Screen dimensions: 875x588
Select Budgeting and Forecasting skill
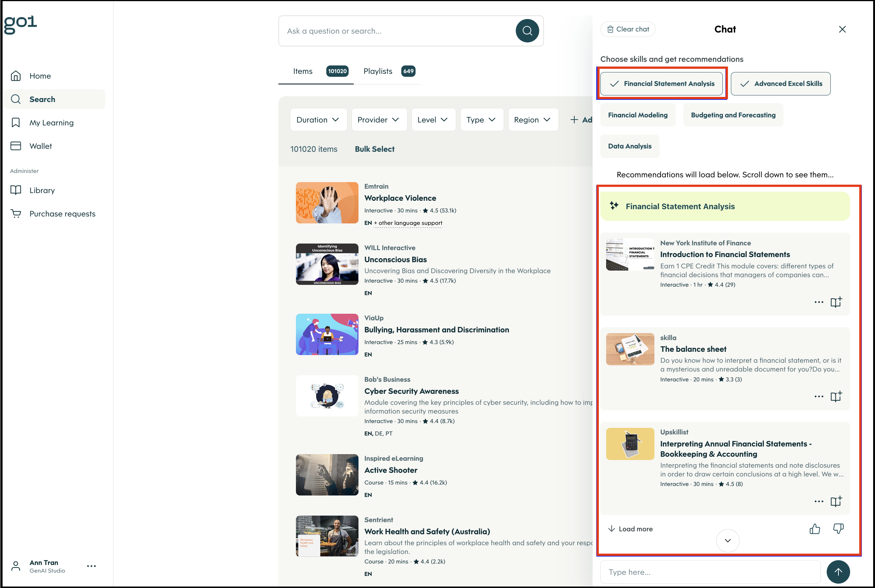click(733, 115)
